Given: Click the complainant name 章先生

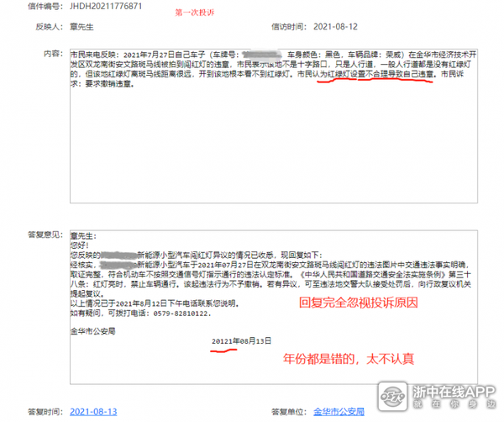Looking at the screenshot, I should (84, 29).
